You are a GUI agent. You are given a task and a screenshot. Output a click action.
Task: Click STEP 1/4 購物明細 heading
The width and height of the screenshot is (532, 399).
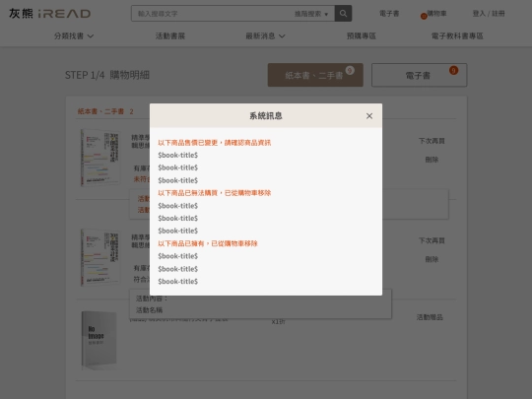(x=107, y=75)
